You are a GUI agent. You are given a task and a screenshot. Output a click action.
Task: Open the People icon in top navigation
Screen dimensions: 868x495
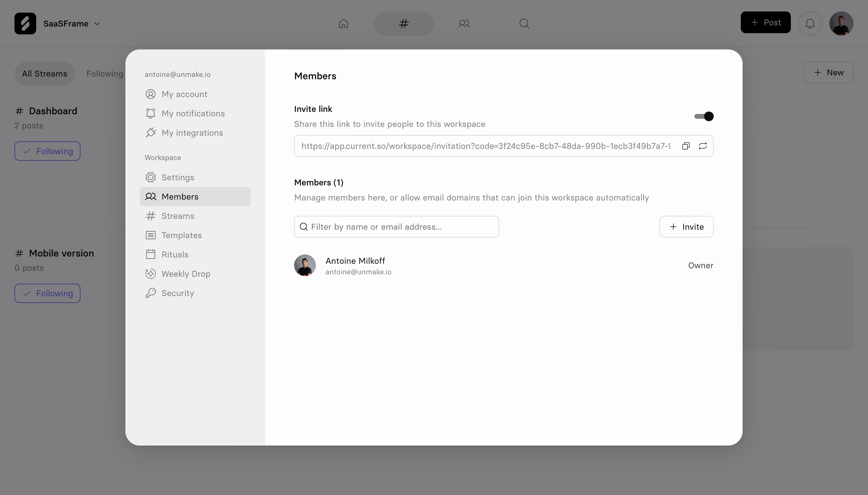pos(464,24)
